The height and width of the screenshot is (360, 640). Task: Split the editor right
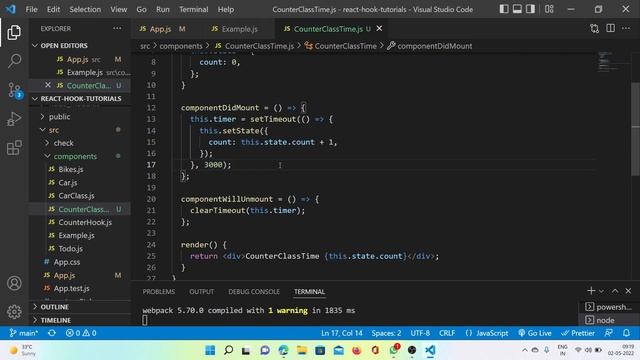pos(610,29)
